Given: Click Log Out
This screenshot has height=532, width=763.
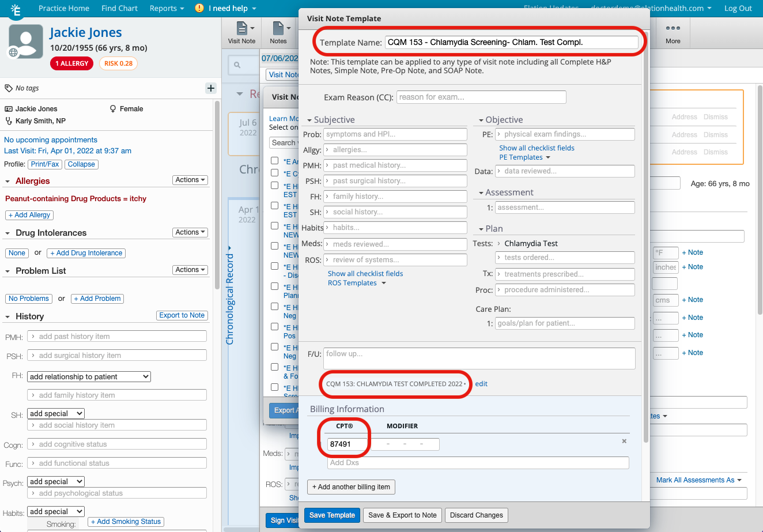Looking at the screenshot, I should [x=738, y=8].
